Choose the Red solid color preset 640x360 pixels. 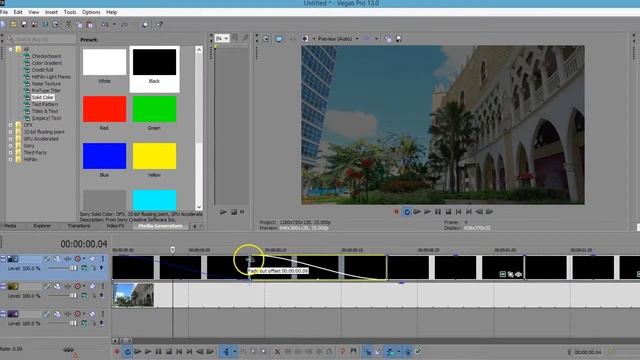104,109
